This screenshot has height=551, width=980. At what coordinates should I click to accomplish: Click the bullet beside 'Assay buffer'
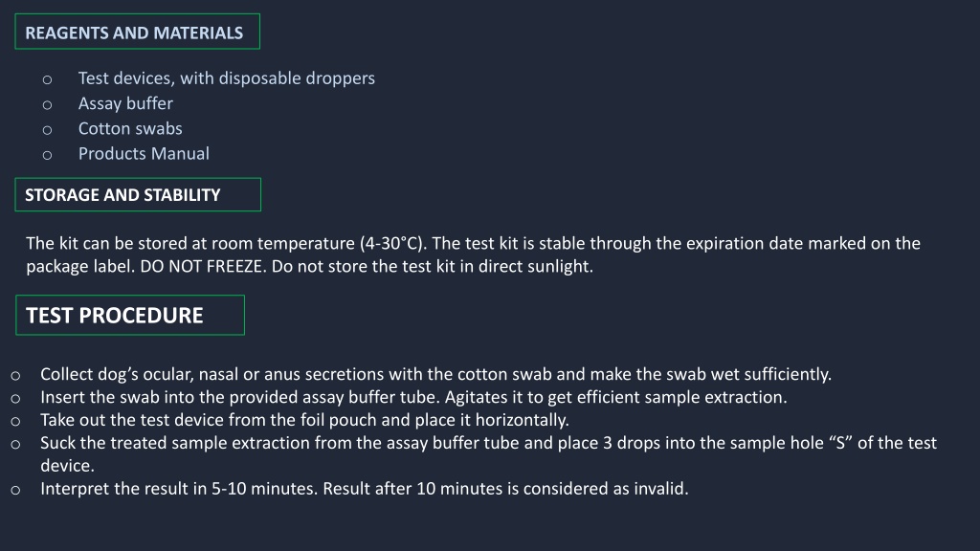tap(48, 105)
